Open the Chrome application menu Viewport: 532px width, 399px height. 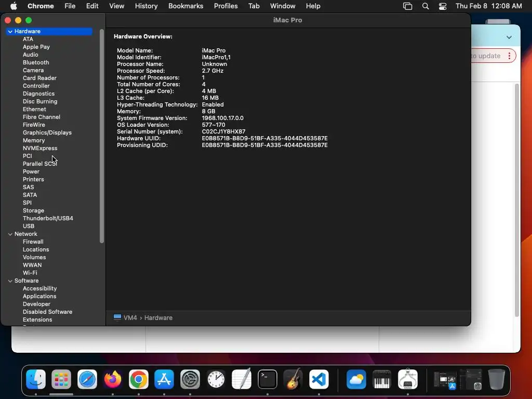click(41, 6)
